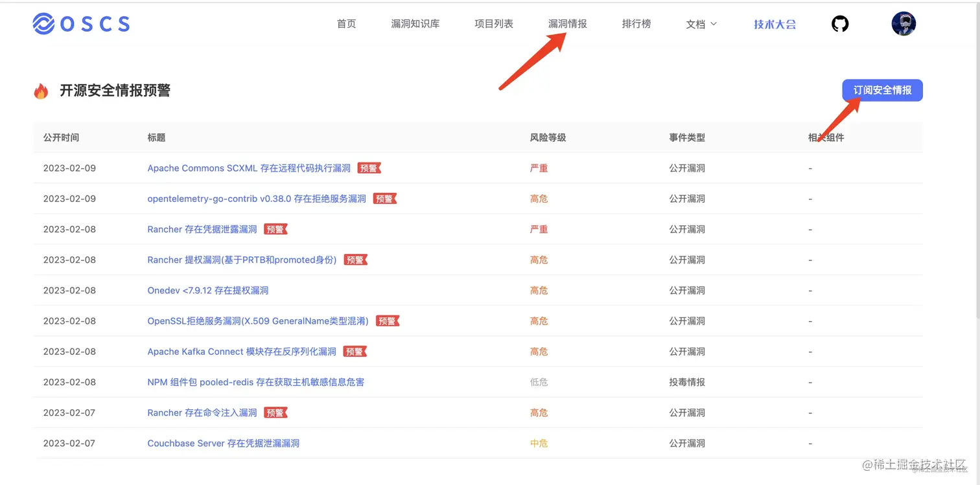The height and width of the screenshot is (485, 980).
Task: Click the flame icon beside 开源安全情报预警
Action: (x=41, y=91)
